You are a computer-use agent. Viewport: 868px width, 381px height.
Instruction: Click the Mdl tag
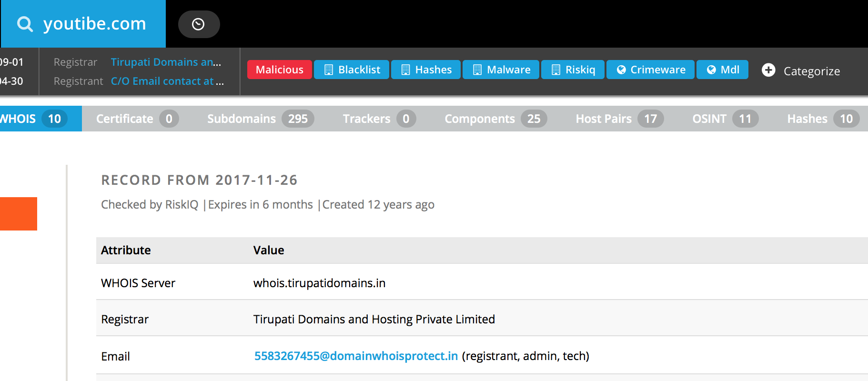pyautogui.click(x=722, y=70)
